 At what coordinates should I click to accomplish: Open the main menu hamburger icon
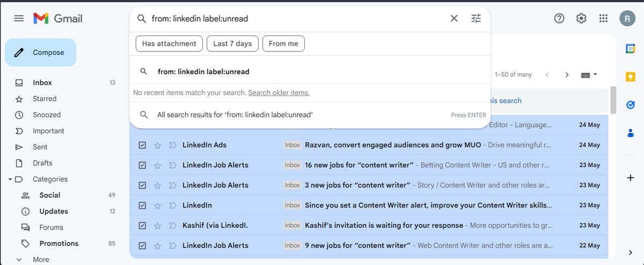[19, 18]
